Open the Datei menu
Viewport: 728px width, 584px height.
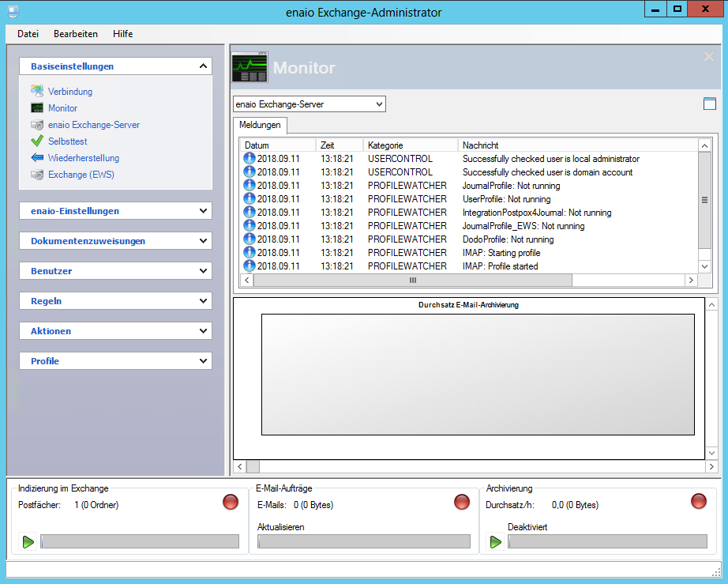coord(28,34)
